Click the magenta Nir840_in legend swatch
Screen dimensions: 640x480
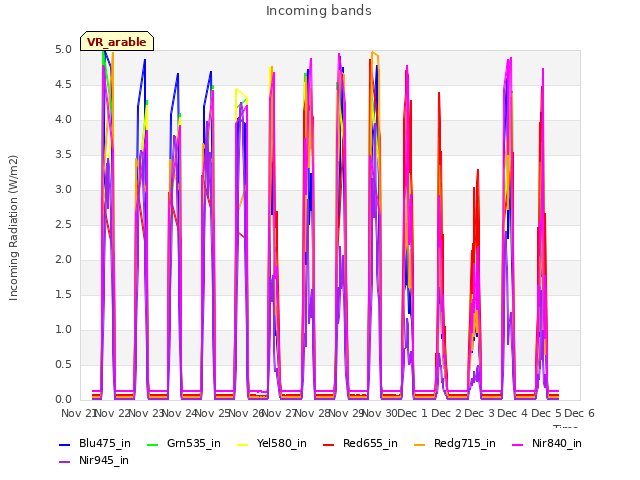coord(518,444)
